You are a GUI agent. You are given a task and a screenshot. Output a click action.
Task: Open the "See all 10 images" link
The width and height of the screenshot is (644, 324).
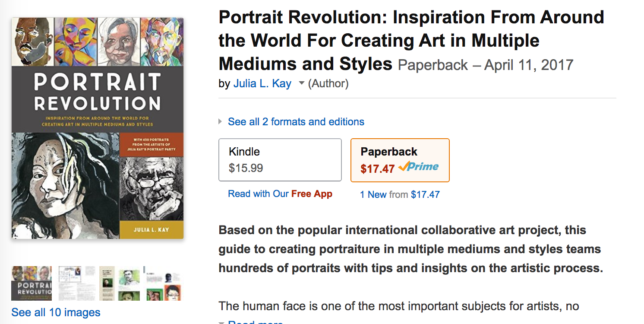click(x=56, y=312)
